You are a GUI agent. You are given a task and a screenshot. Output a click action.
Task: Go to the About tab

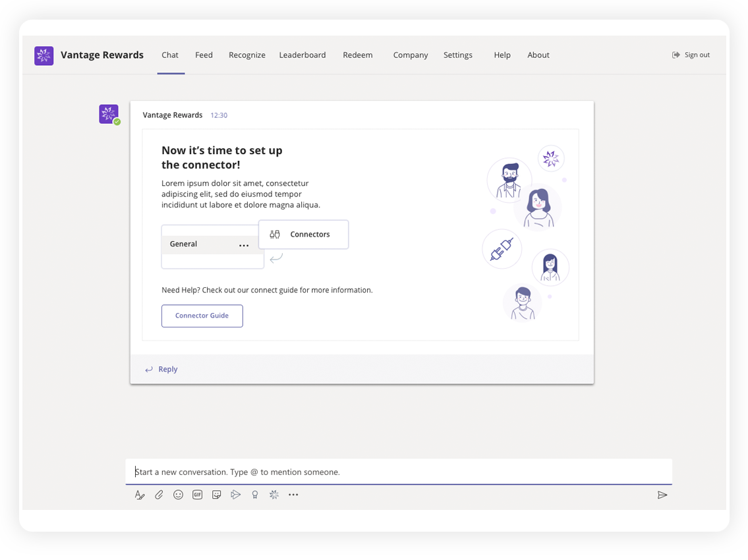[538, 55]
